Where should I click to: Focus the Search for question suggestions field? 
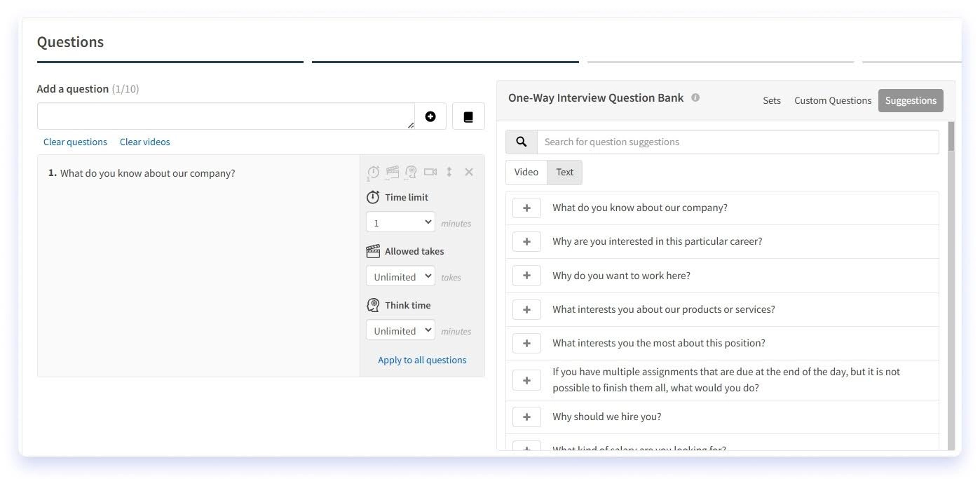[x=737, y=142]
